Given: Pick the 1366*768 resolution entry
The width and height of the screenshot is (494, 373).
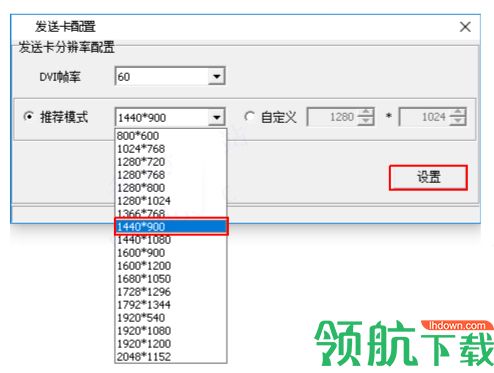Looking at the screenshot, I should (x=171, y=213).
